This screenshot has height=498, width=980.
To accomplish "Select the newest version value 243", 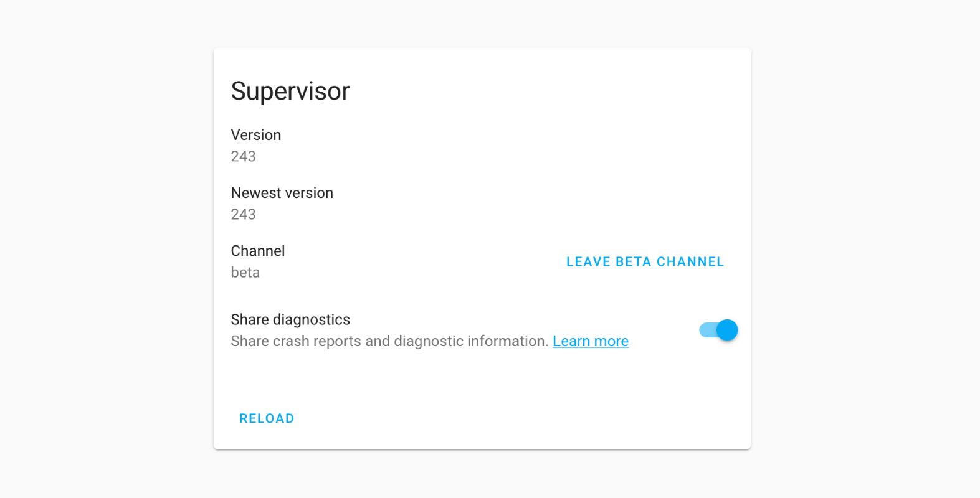I will (243, 214).
